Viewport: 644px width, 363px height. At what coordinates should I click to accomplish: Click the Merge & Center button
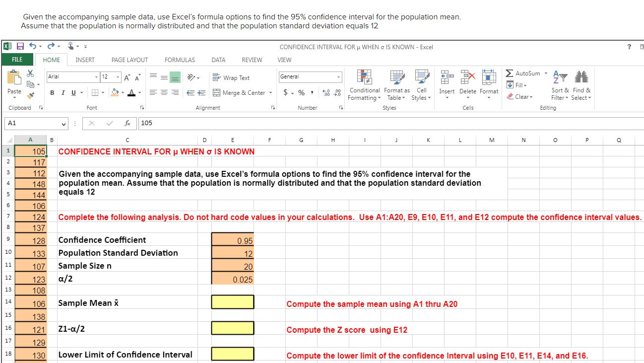pyautogui.click(x=241, y=93)
